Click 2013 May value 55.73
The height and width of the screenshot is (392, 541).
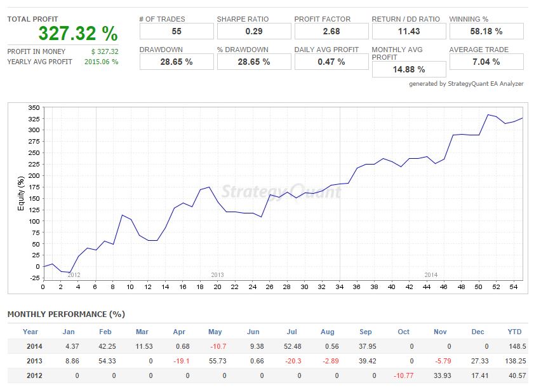pos(218,362)
